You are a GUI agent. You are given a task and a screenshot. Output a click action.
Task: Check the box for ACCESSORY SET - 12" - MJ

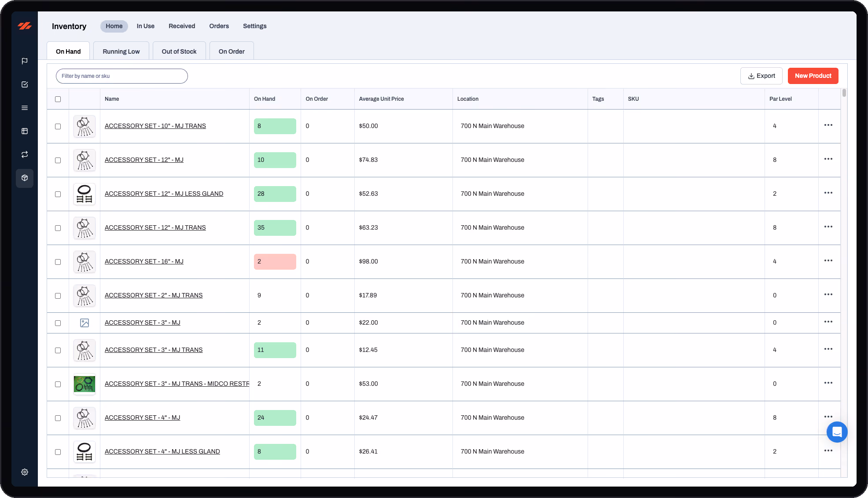click(x=58, y=160)
